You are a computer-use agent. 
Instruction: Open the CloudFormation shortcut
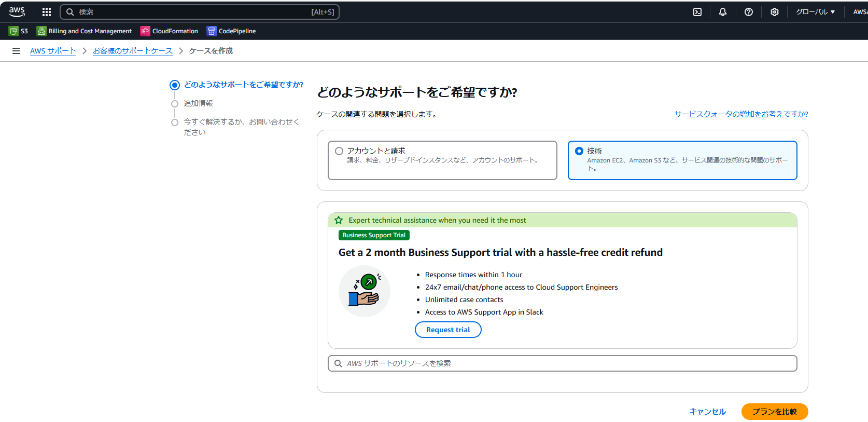point(169,31)
